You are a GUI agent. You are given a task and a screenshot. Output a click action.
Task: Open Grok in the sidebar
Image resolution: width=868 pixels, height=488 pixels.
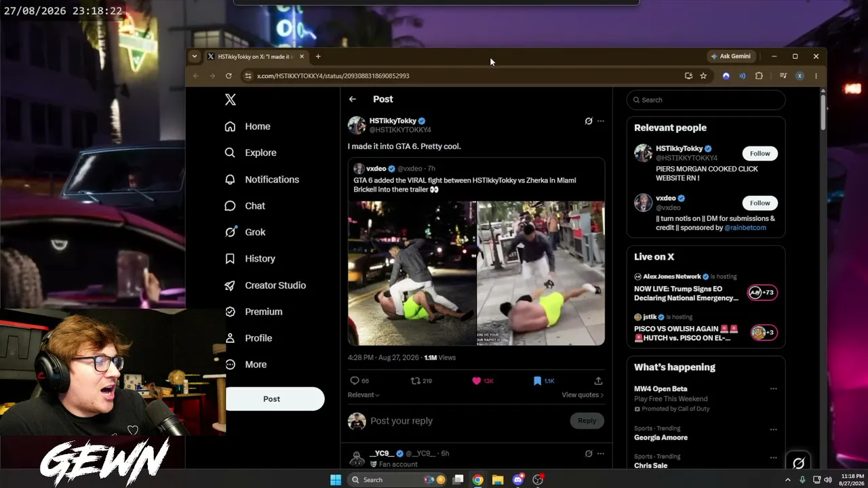coord(245,232)
